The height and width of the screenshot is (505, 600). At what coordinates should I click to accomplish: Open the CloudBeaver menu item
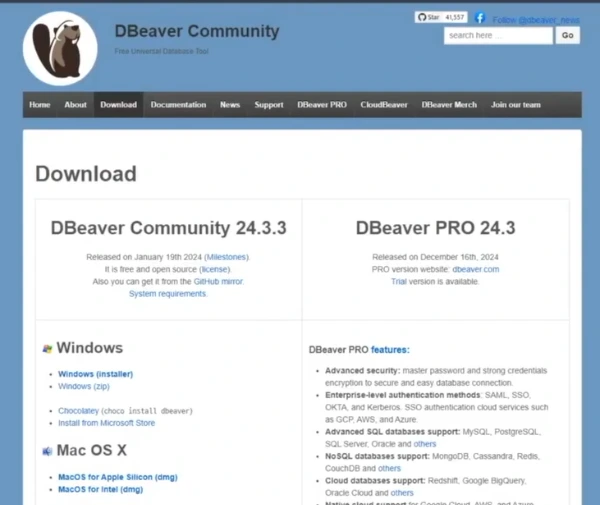[x=384, y=105]
